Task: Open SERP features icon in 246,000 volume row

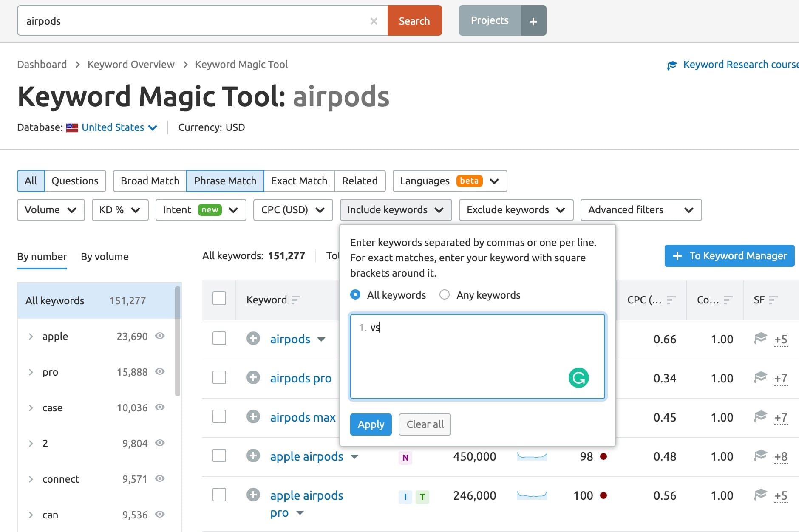Action: click(x=760, y=495)
